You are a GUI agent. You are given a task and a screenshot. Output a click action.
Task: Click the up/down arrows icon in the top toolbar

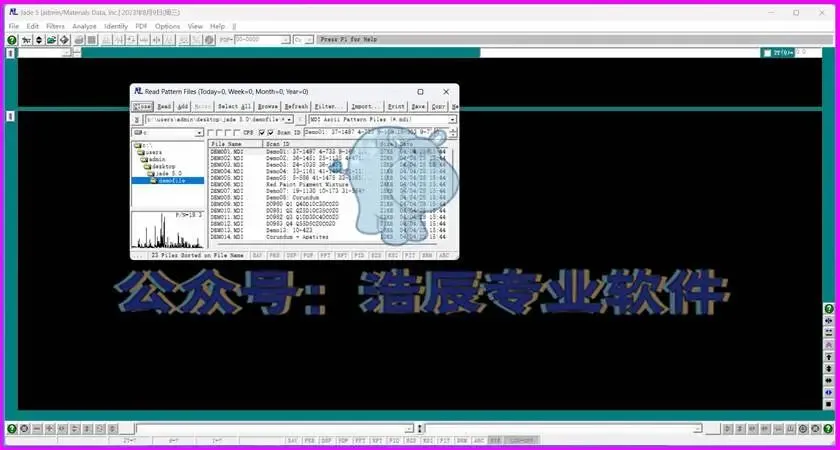point(39,40)
